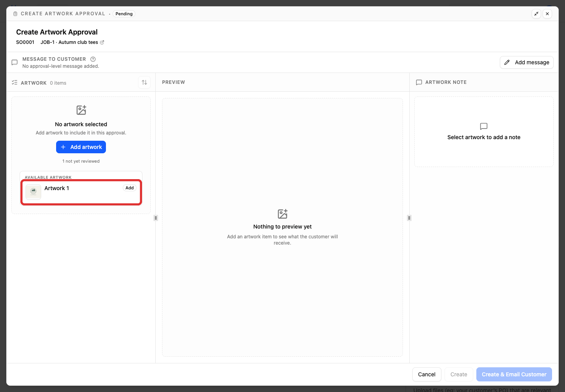Collapse the dialog with the shrink icon
Viewport: 565px width, 392px height.
click(x=536, y=14)
